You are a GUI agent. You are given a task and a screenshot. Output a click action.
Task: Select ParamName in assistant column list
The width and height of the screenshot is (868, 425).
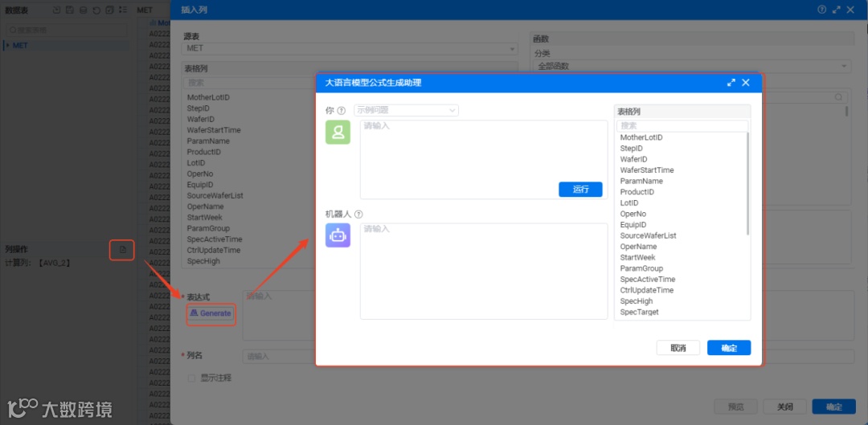click(641, 181)
